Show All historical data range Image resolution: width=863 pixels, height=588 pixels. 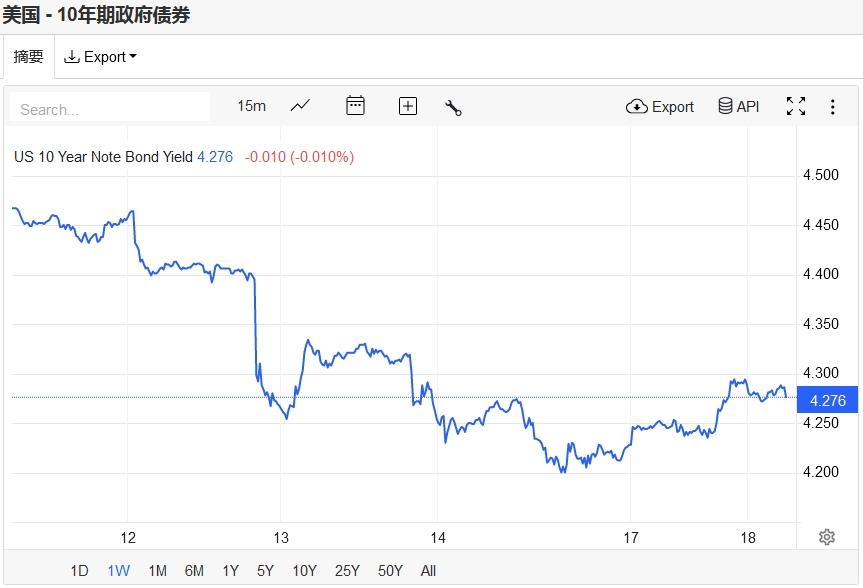pos(428,571)
